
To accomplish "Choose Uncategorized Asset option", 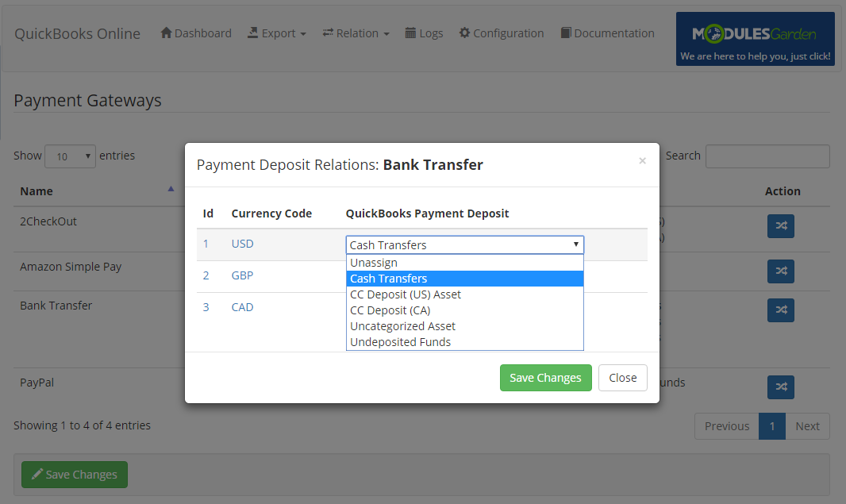I will coord(464,326).
